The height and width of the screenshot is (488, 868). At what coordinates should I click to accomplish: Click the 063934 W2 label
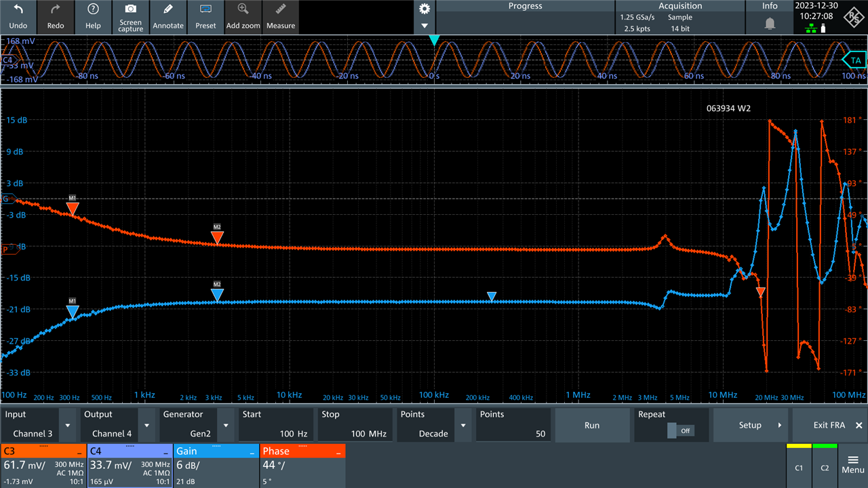pyautogui.click(x=728, y=108)
